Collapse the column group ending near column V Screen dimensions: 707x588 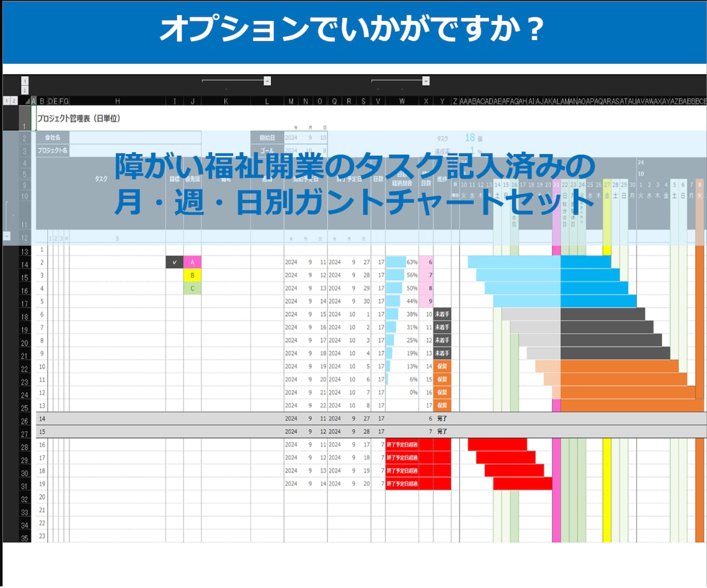tap(426, 81)
